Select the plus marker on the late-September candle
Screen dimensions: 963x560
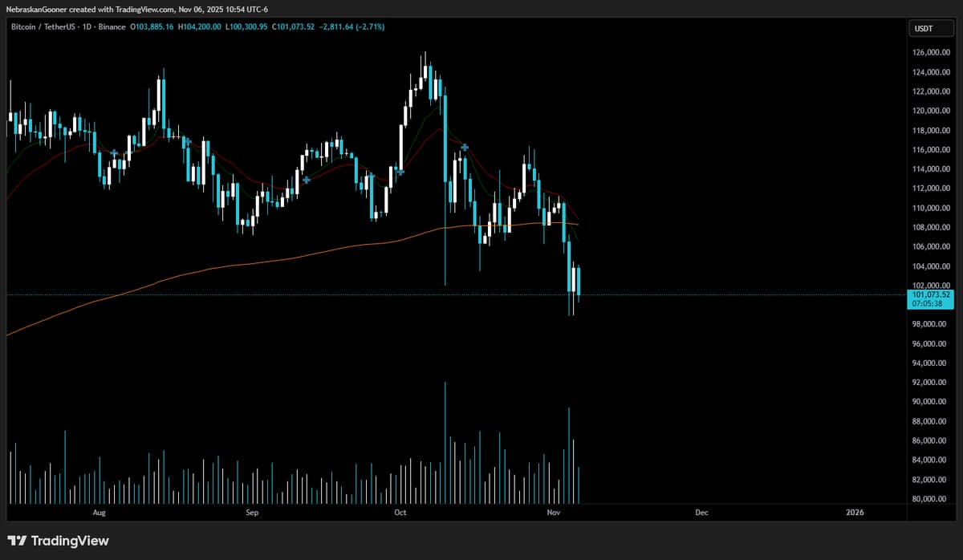click(x=306, y=179)
